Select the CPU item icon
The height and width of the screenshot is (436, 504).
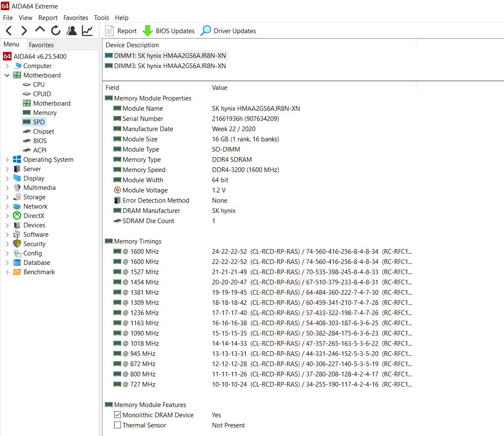click(x=27, y=85)
